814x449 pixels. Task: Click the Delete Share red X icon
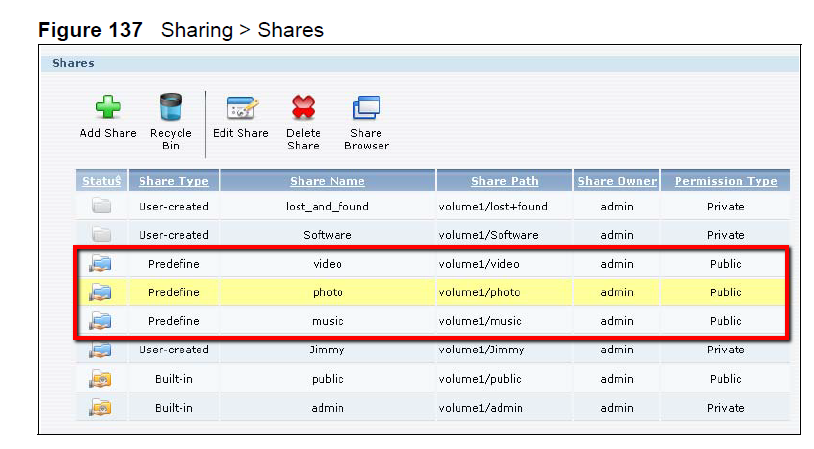point(303,108)
